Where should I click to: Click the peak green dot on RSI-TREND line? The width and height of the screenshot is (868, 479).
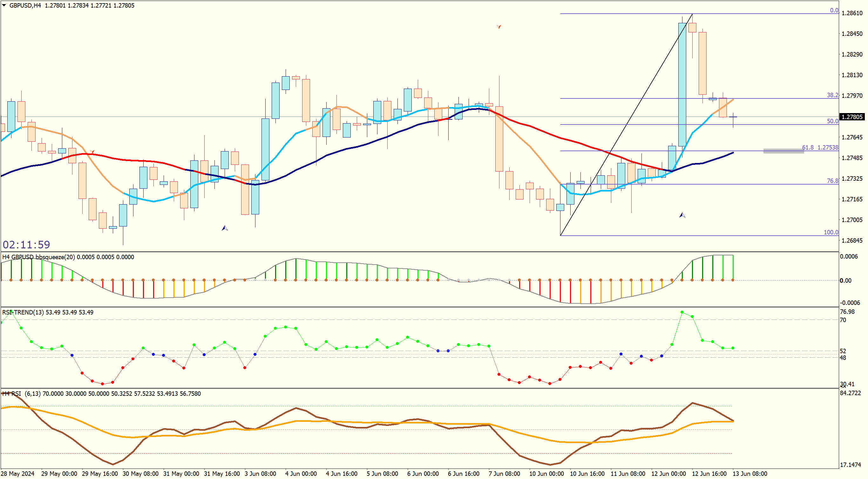click(682, 312)
